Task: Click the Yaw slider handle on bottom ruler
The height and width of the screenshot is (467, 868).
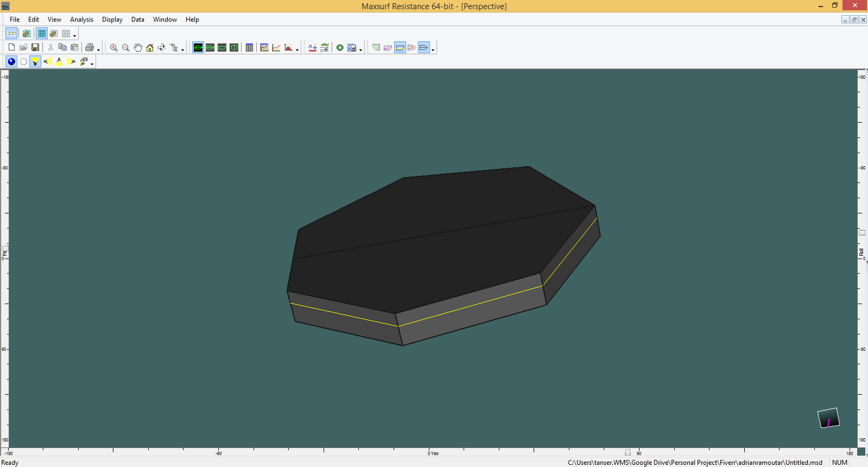Action: click(628, 452)
